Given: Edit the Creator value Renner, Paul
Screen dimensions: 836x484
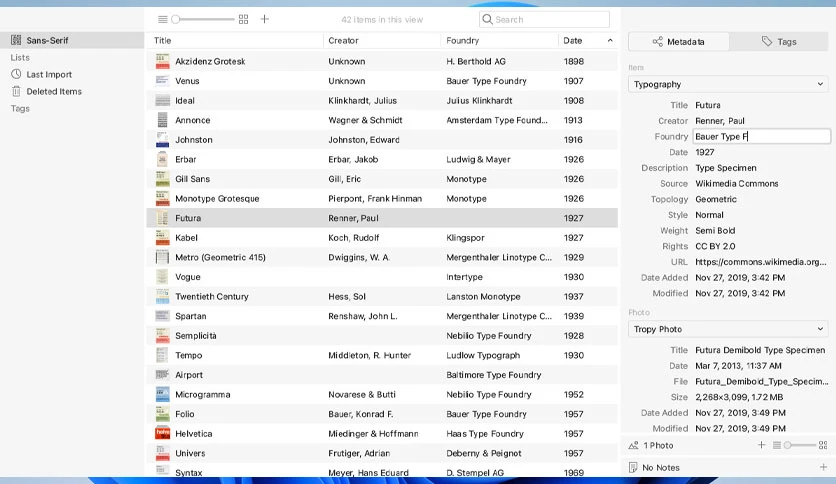Looking at the screenshot, I should point(720,121).
